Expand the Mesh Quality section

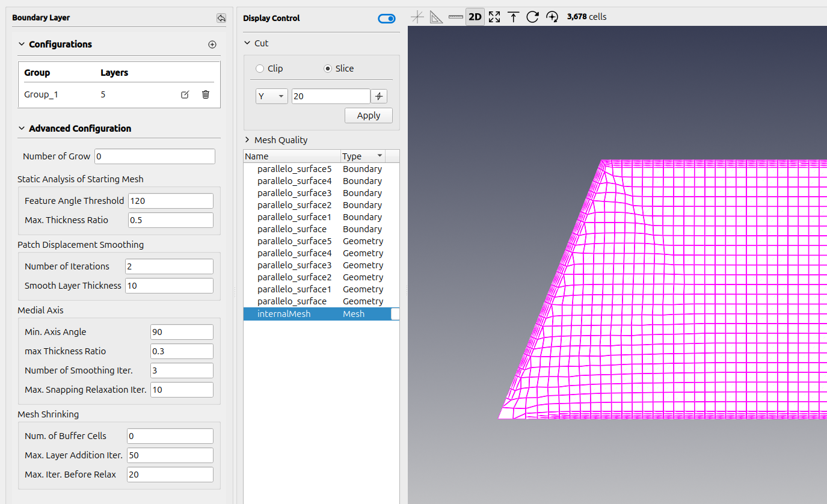[247, 140]
